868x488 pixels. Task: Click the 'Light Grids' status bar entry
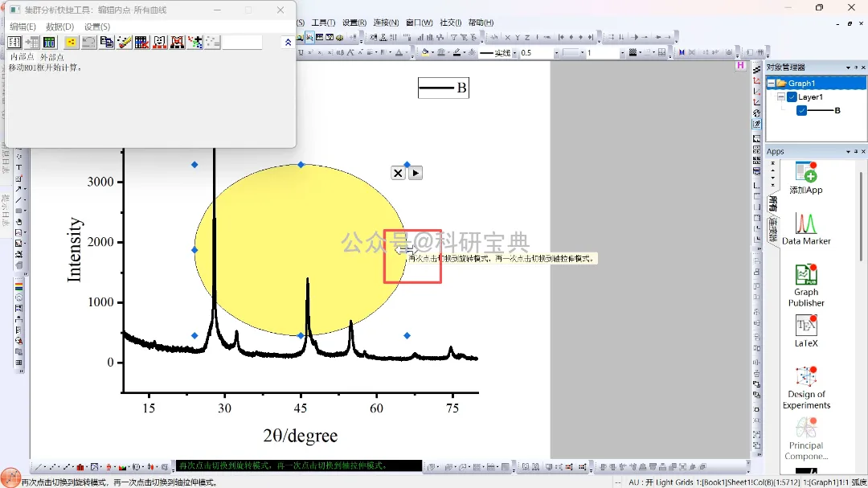click(674, 482)
